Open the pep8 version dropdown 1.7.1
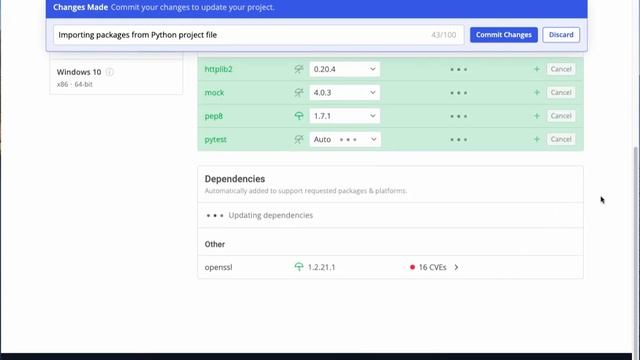 coord(344,116)
